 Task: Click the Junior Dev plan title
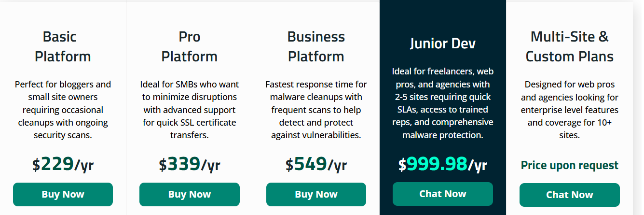(442, 43)
